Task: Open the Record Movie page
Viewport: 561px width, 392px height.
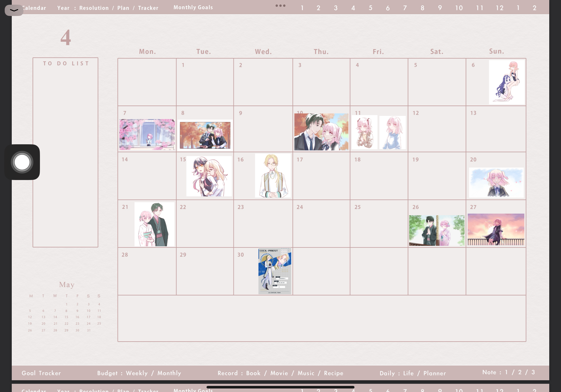Action: point(279,373)
